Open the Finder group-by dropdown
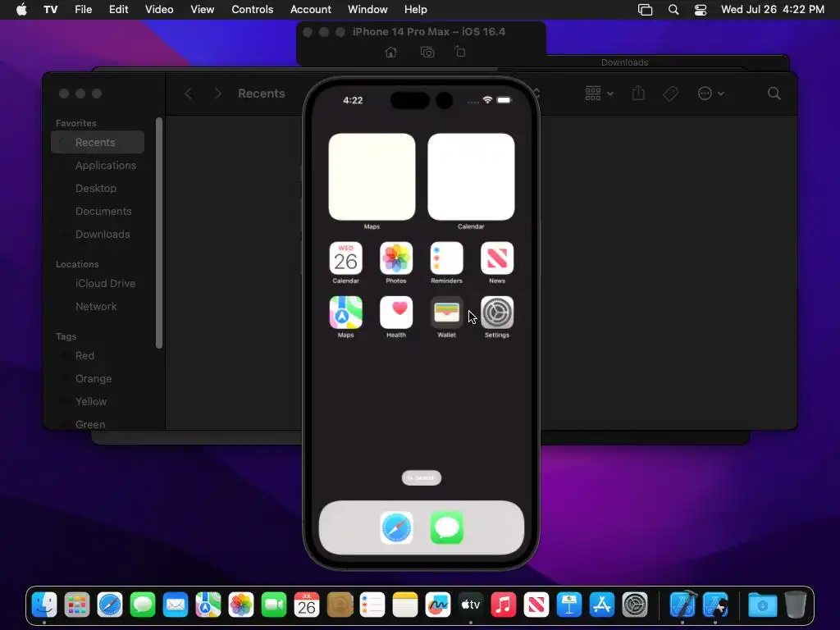 coord(599,94)
